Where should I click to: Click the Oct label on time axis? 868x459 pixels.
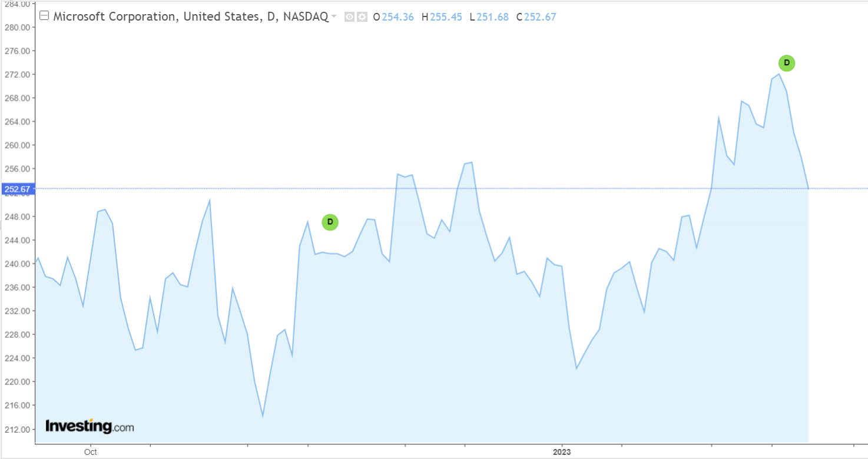(91, 453)
